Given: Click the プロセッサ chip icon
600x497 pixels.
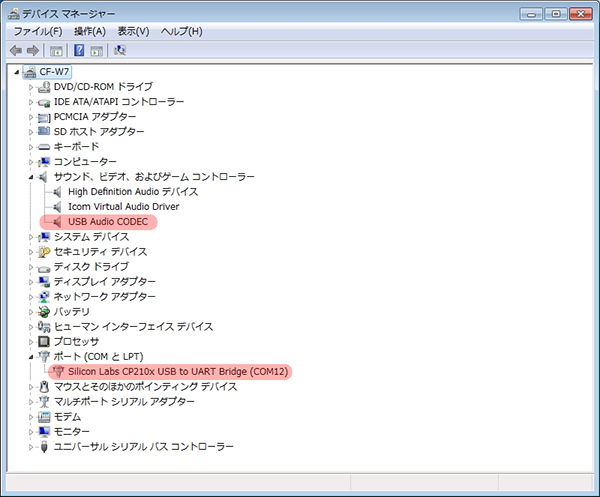Looking at the screenshot, I should coord(44,342).
